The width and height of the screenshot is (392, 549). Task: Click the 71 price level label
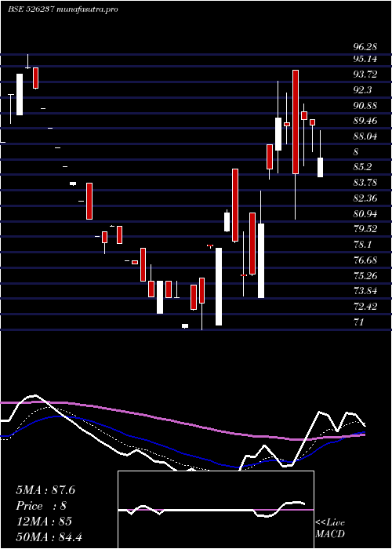359,322
